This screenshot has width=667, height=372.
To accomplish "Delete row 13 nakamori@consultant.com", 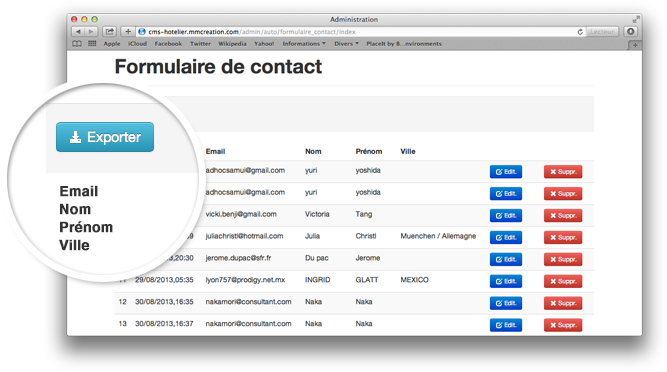I will click(x=563, y=325).
